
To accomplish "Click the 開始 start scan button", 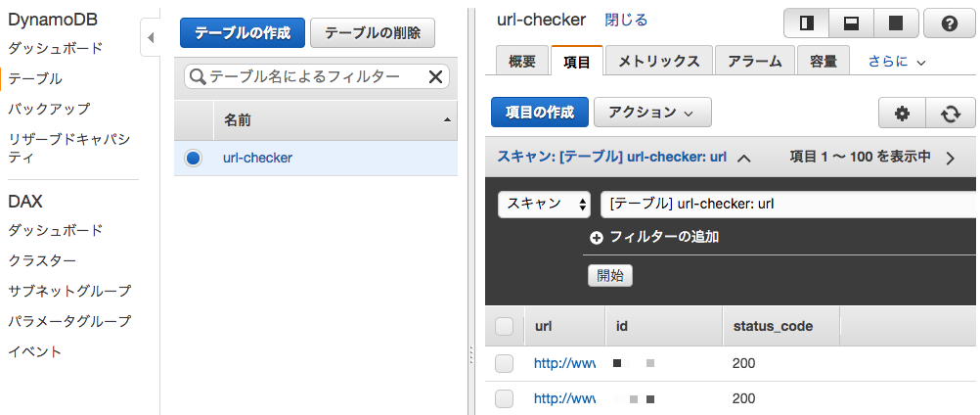I will tap(610, 276).
